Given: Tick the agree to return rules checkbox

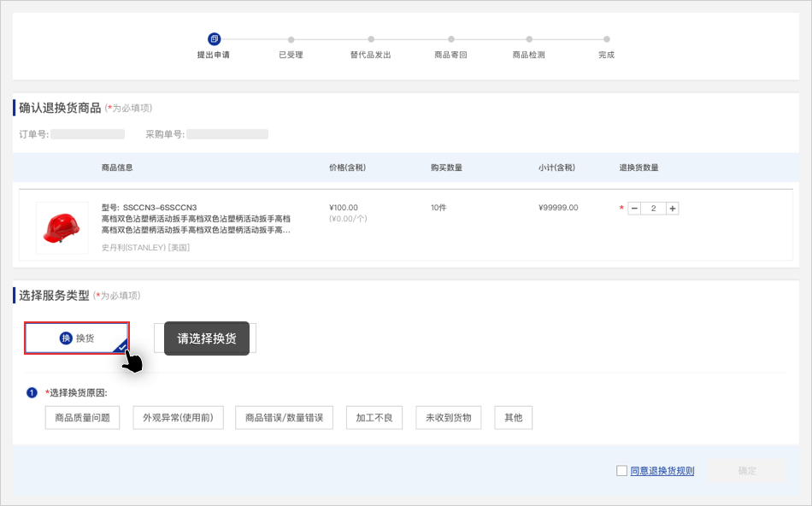Looking at the screenshot, I should click(621, 471).
